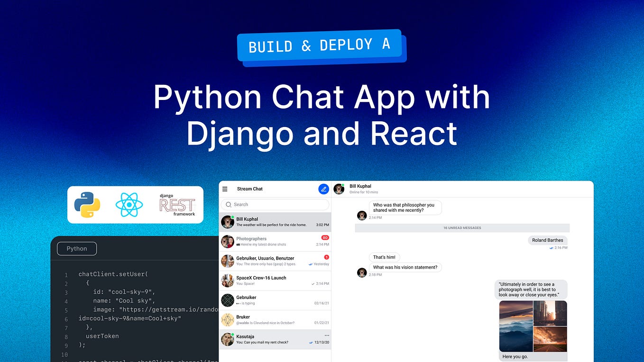Click the Search input field

(275, 204)
